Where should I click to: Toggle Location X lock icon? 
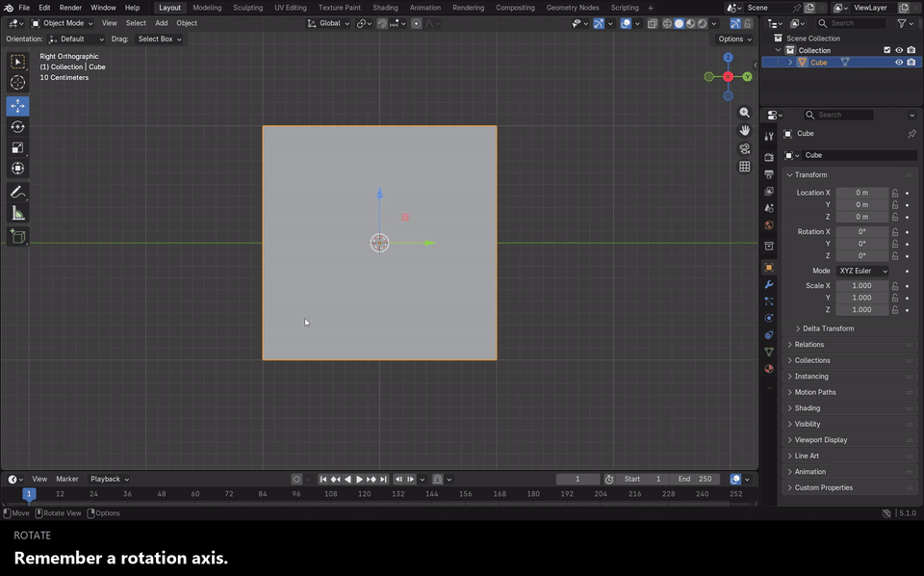pyautogui.click(x=895, y=193)
